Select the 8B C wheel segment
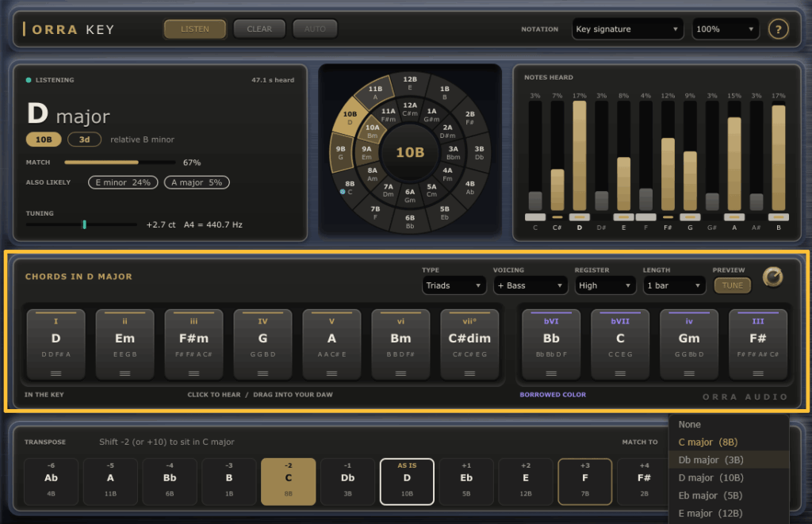The image size is (812, 524). pyautogui.click(x=350, y=187)
